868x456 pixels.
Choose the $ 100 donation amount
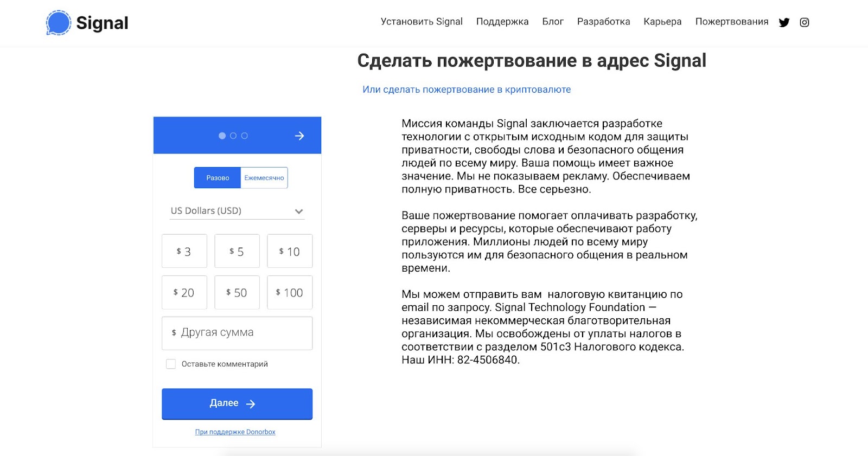click(x=290, y=293)
